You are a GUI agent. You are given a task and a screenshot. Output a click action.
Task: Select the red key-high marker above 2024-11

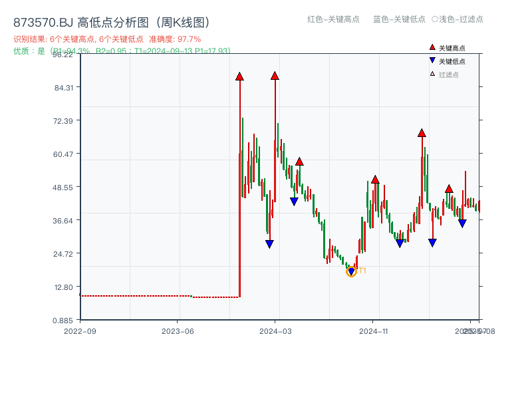[x=375, y=180]
